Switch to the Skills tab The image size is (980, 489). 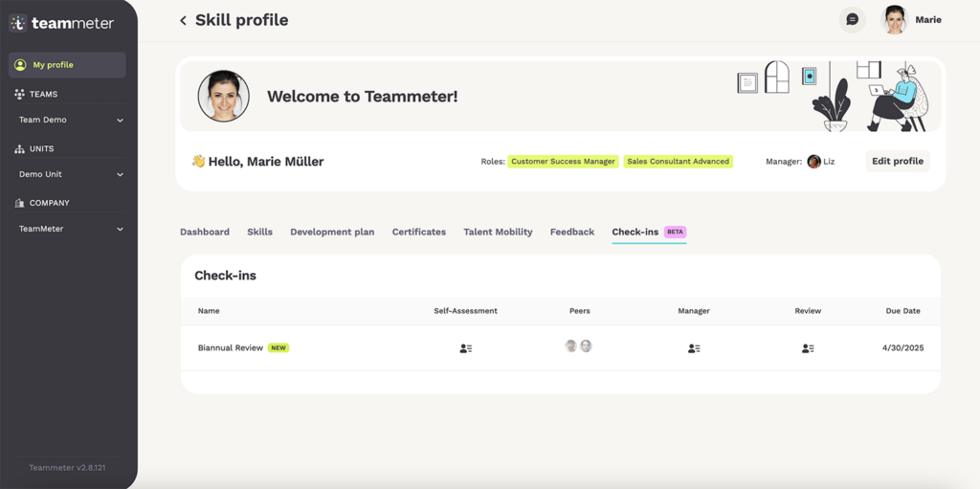coord(260,232)
